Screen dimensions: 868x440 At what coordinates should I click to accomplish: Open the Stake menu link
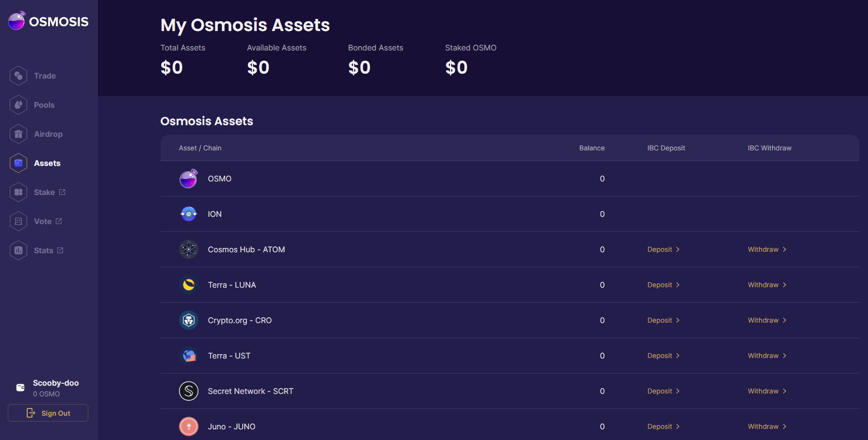click(x=44, y=192)
